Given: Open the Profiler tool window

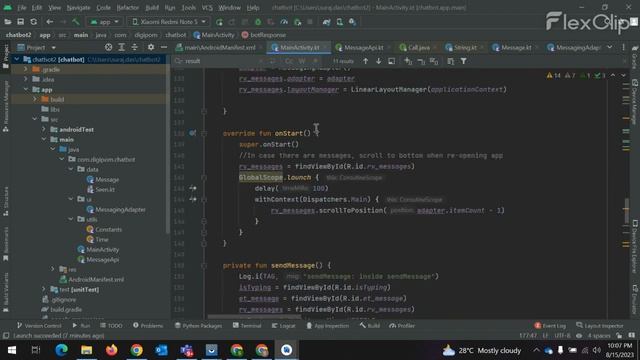Looking at the screenshot, I should [x=402, y=326].
